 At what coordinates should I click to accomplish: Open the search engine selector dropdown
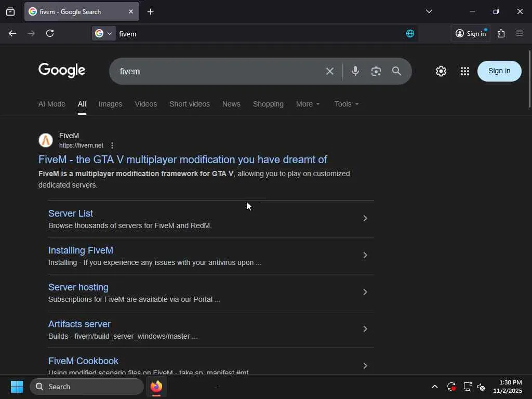tap(103, 33)
